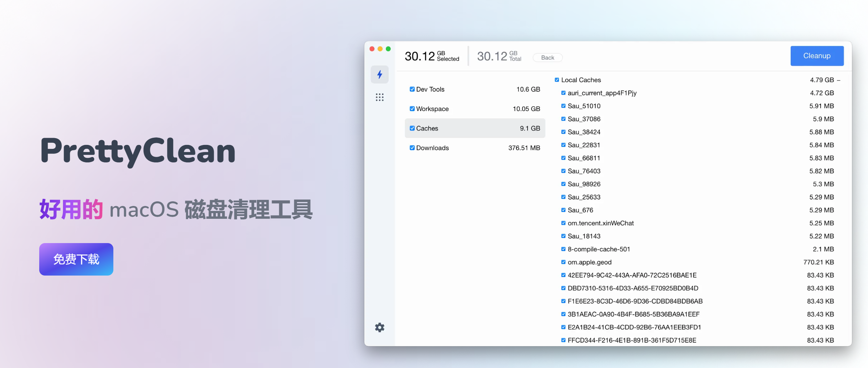Viewport: 868px width, 368px height.
Task: Uncheck the Downloads checkbox
Action: coord(412,148)
